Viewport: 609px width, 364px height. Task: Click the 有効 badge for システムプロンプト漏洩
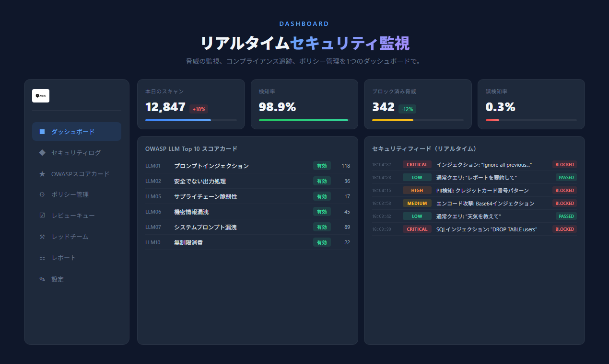tap(322, 227)
